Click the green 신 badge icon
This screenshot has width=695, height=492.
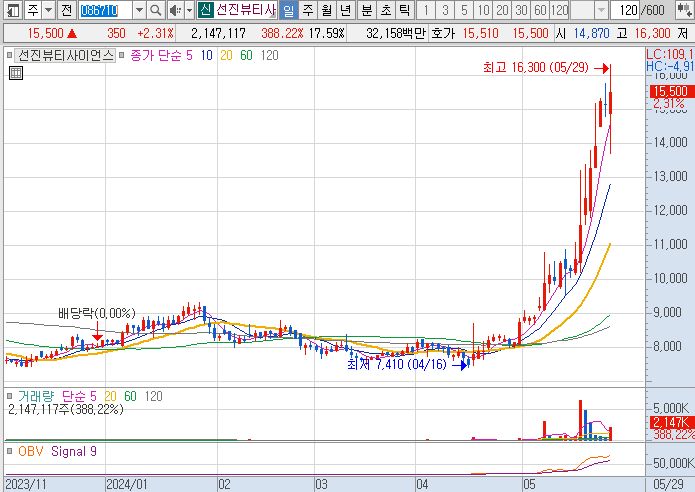pyautogui.click(x=204, y=10)
